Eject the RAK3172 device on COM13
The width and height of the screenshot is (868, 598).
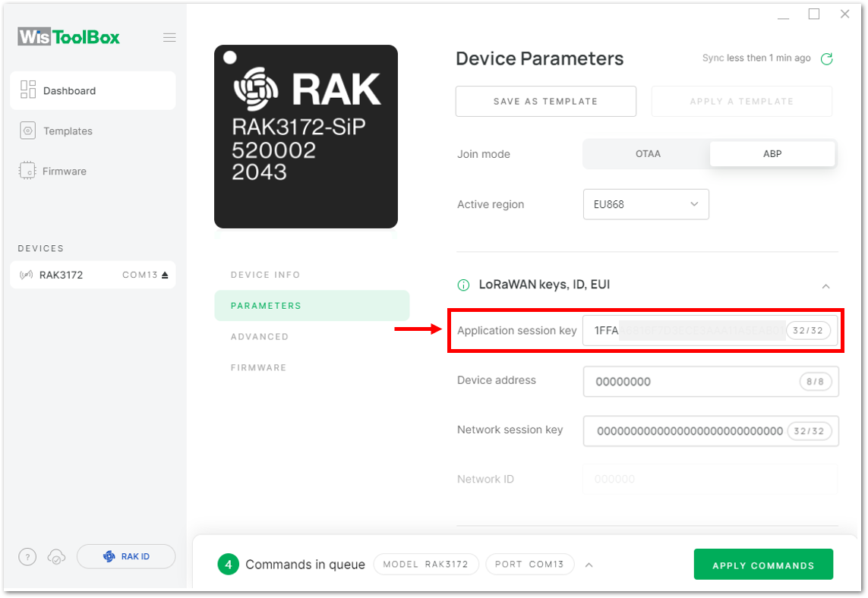tap(164, 275)
